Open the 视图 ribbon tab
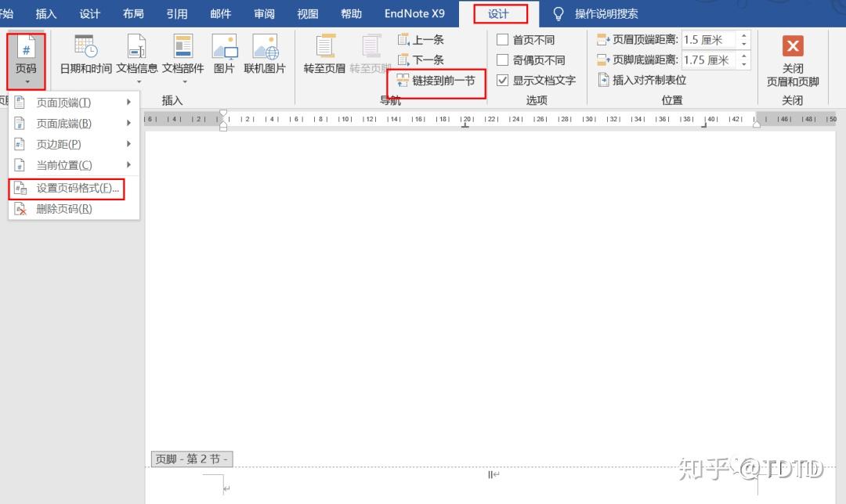This screenshot has width=846, height=504. click(308, 13)
